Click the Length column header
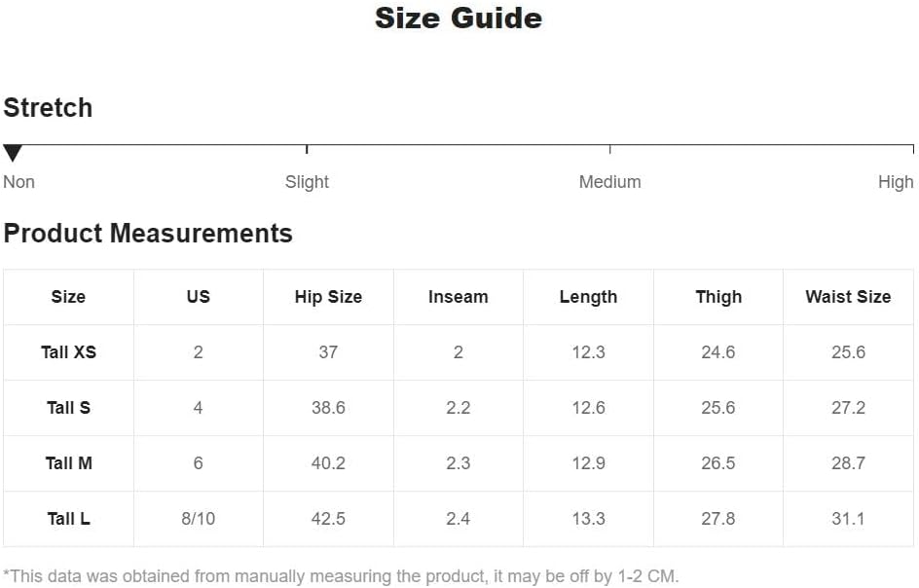The width and height of the screenshot is (919, 588). pyautogui.click(x=588, y=297)
